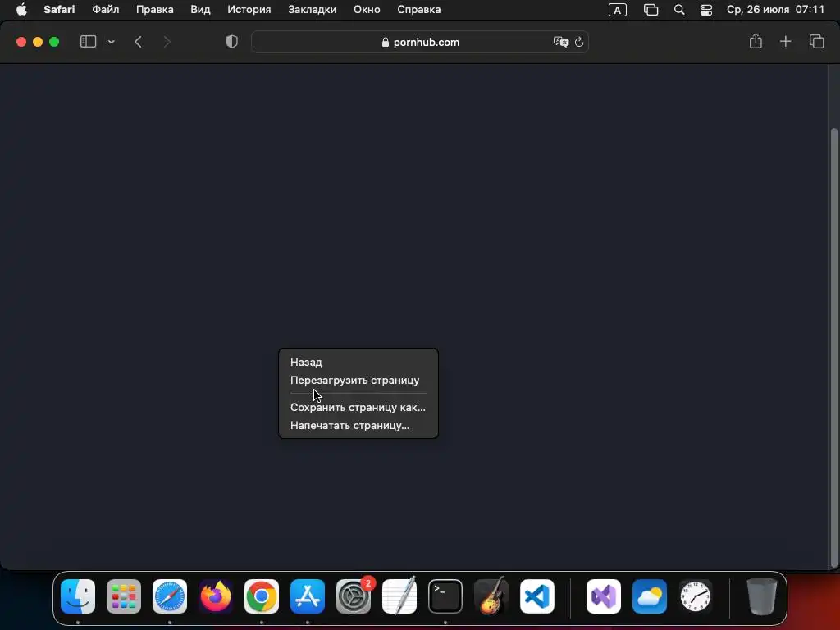840x630 pixels.
Task: Reload the page with the address bar reload icon
Action: coord(579,42)
